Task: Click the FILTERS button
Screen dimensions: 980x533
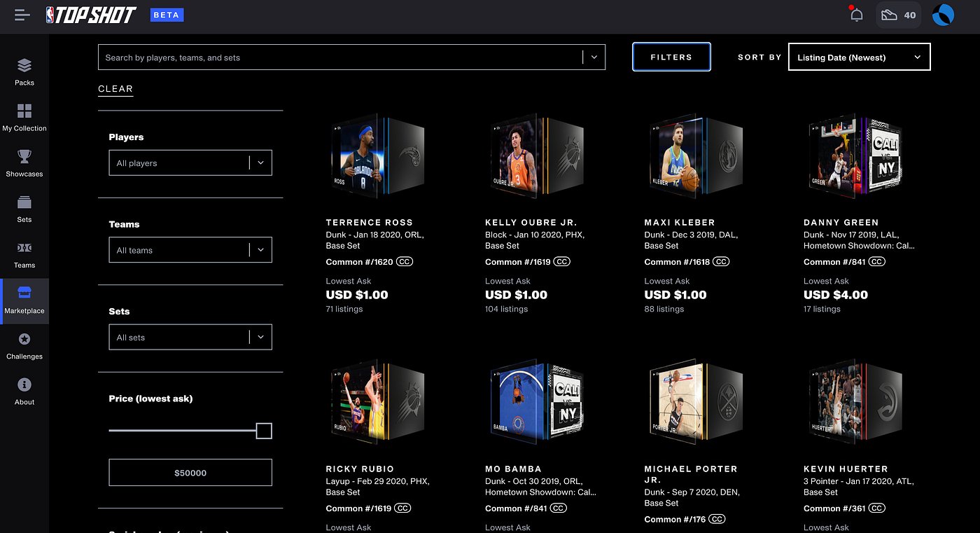Action: click(671, 57)
